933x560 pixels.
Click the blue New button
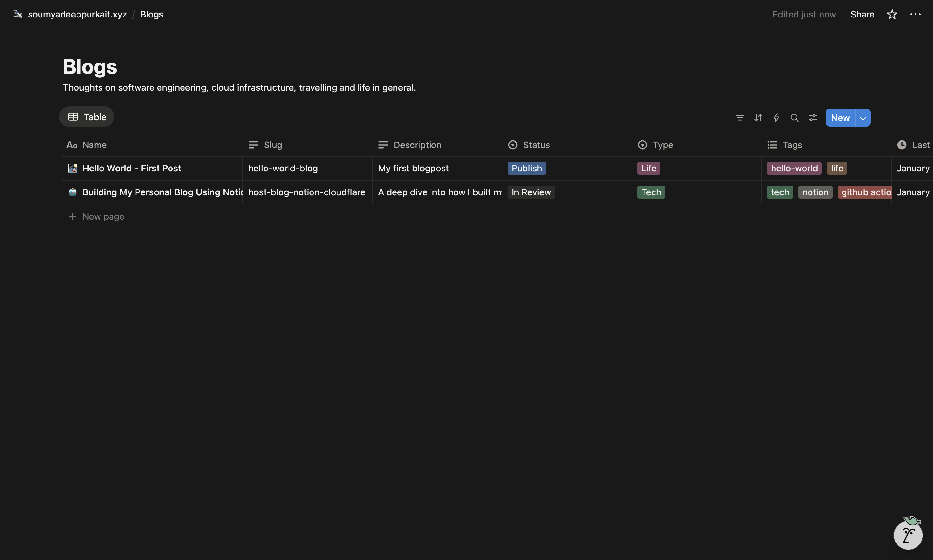click(x=840, y=118)
